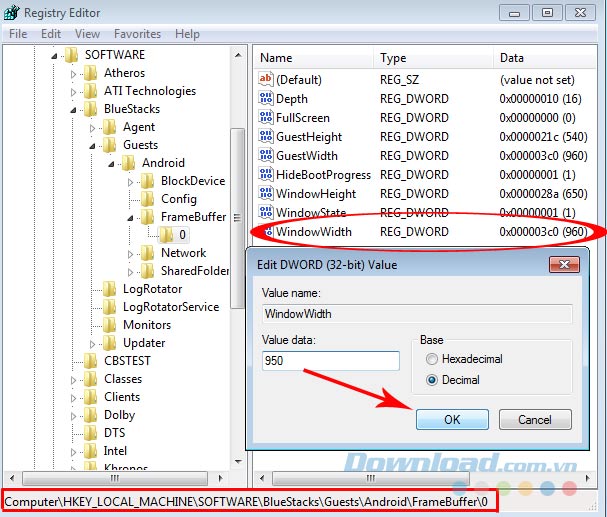
Task: Click the LogRotator folder icon
Action: pyautogui.click(x=110, y=289)
